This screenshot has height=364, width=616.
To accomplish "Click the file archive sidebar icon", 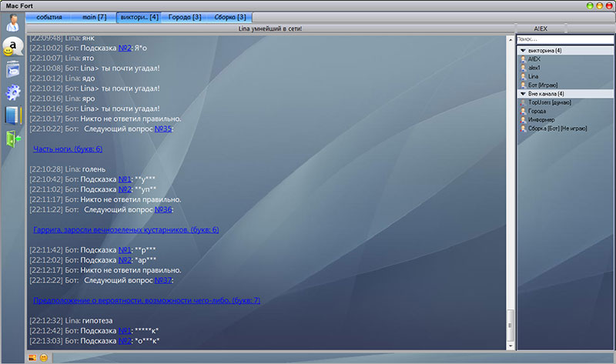I will click(12, 70).
